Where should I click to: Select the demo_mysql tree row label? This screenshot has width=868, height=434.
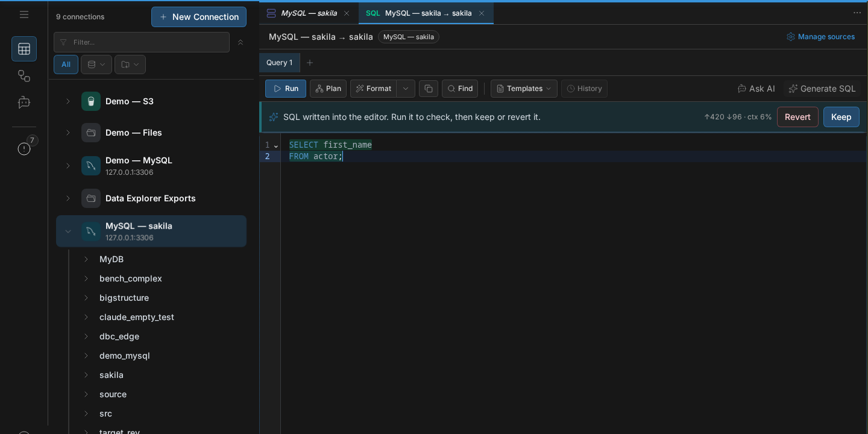(125, 356)
